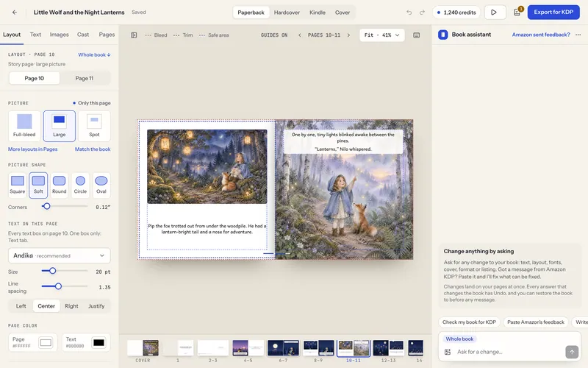Open the Fit 41% zoom dropdown
The width and height of the screenshot is (588, 368).
(381, 35)
